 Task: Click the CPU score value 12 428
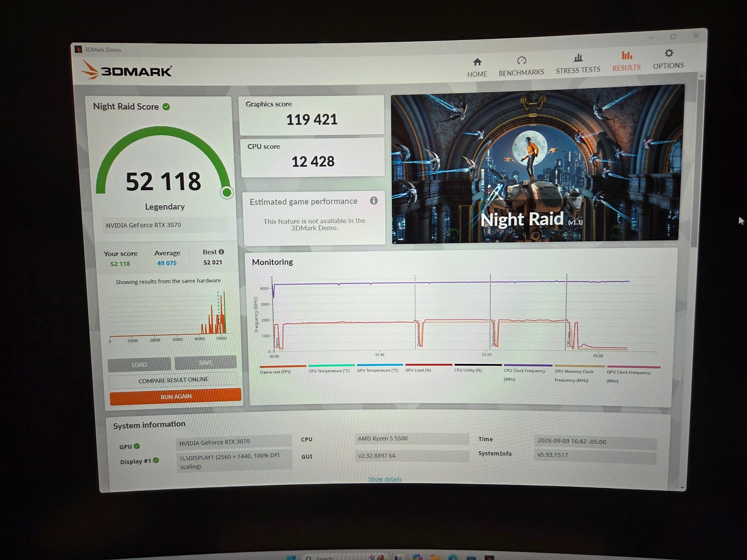tap(313, 161)
